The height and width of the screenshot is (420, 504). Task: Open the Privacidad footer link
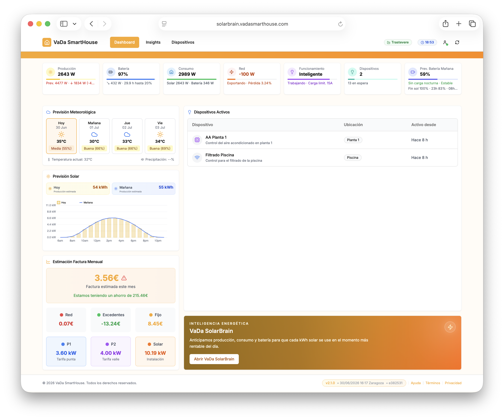453,383
